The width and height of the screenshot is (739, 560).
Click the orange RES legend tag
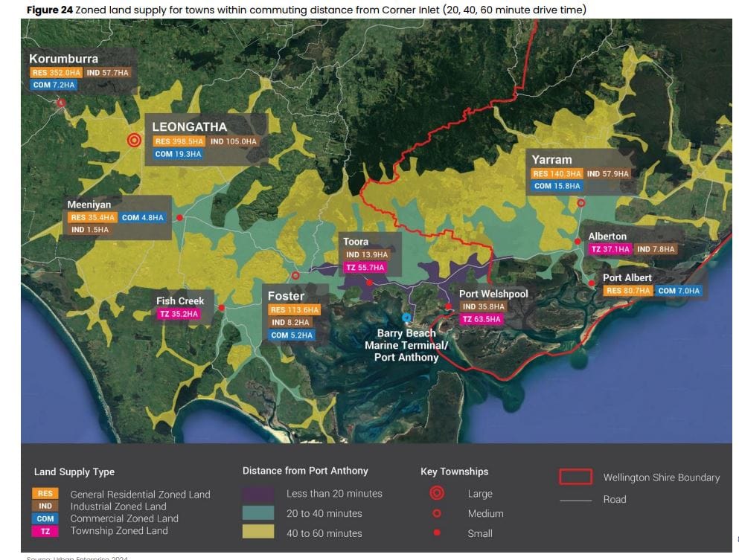[45, 493]
